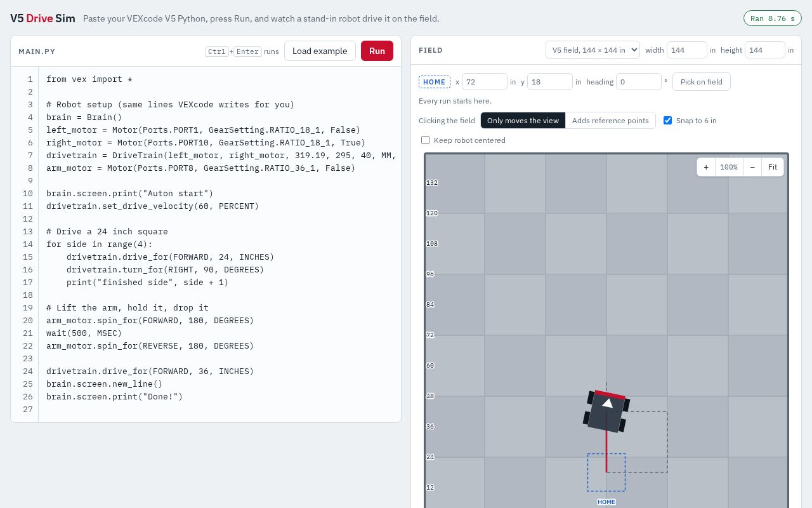
Task: Click the HOME badge in the field panel
Action: [x=435, y=82]
